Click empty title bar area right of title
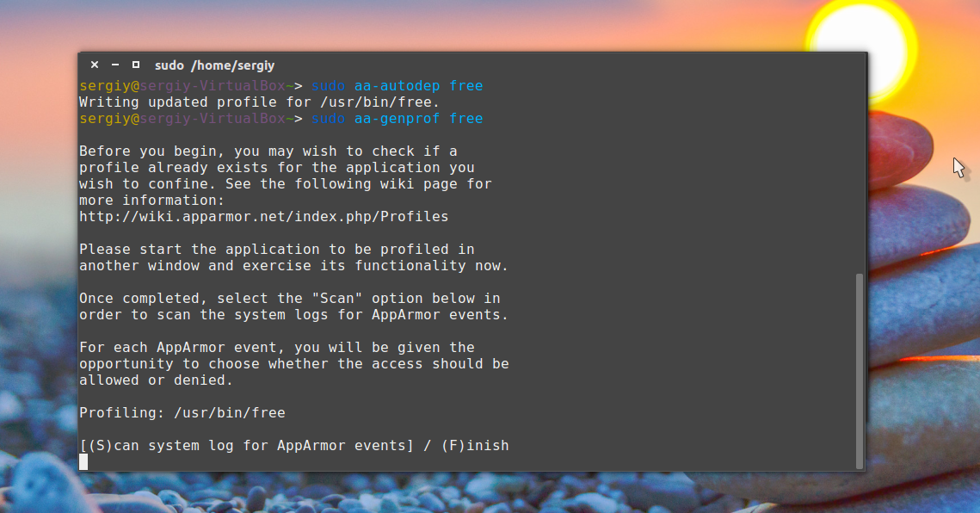This screenshot has width=980, height=513. click(559, 65)
